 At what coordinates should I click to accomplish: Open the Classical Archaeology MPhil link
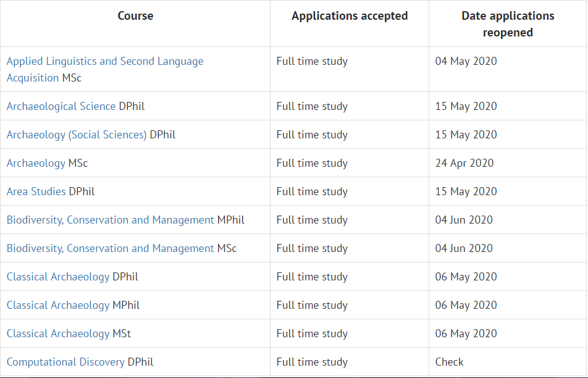(x=58, y=305)
